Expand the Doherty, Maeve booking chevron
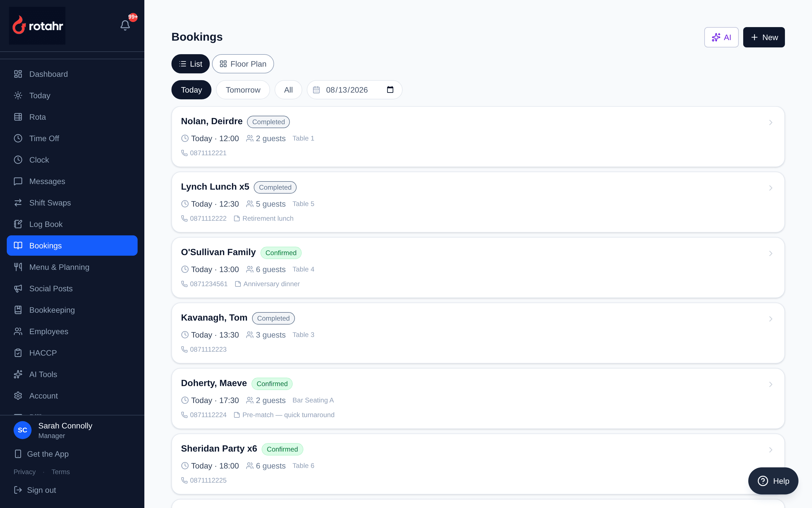This screenshot has height=508, width=812. [x=771, y=384]
